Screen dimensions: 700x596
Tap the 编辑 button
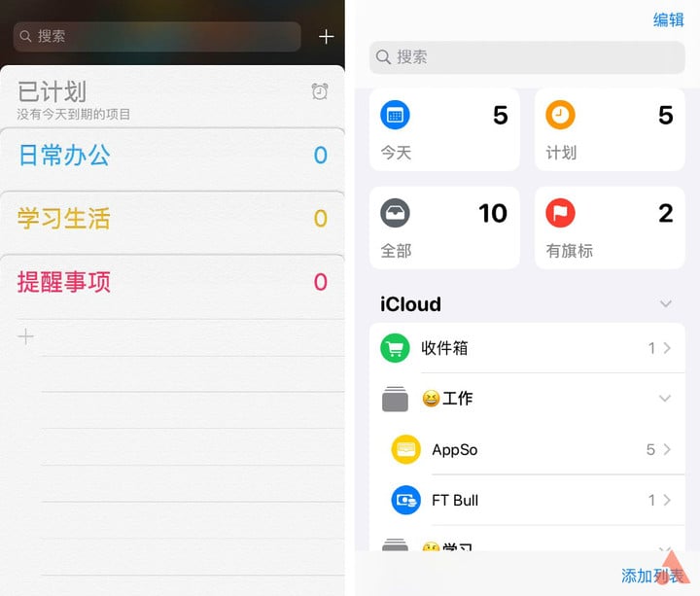[x=668, y=20]
